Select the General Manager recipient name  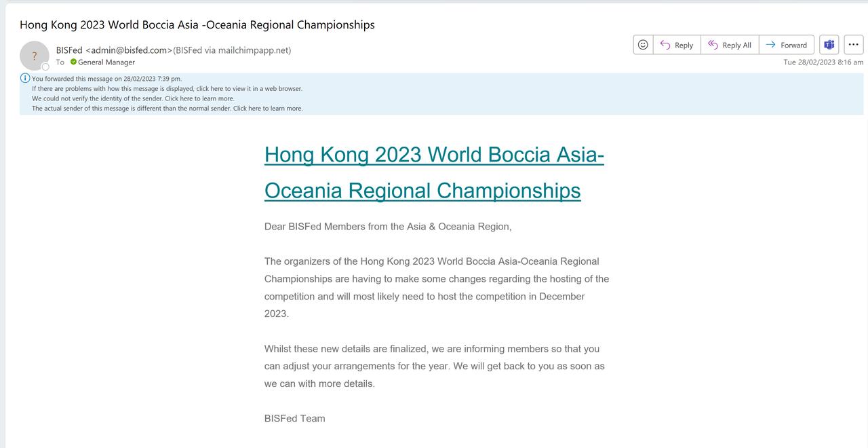point(106,62)
